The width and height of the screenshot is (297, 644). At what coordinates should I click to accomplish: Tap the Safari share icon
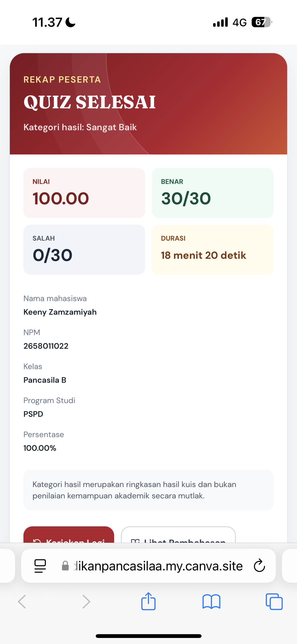coord(148,601)
